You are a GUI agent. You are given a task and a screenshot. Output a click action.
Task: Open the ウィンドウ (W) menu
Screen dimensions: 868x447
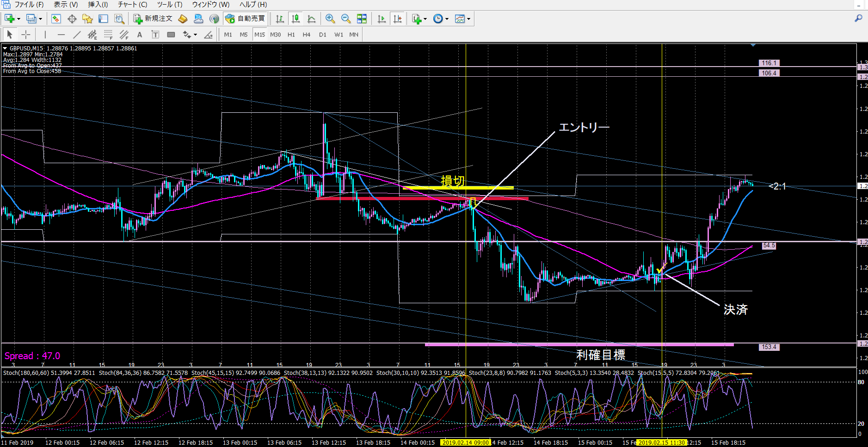[x=211, y=5]
